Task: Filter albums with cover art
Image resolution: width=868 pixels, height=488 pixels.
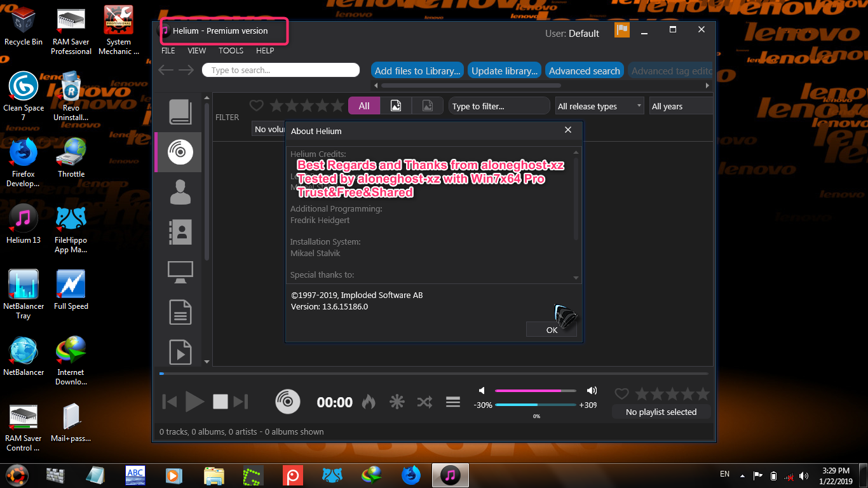Action: click(x=396, y=106)
